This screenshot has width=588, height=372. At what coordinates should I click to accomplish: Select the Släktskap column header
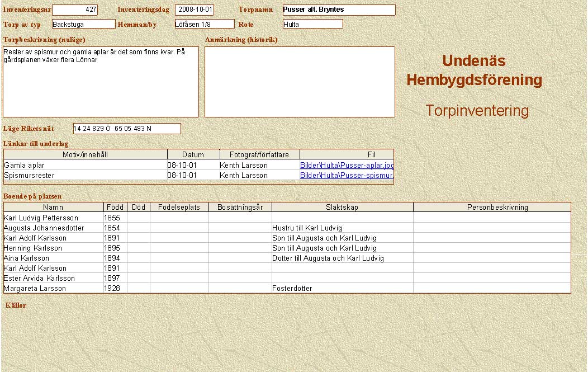click(342, 207)
